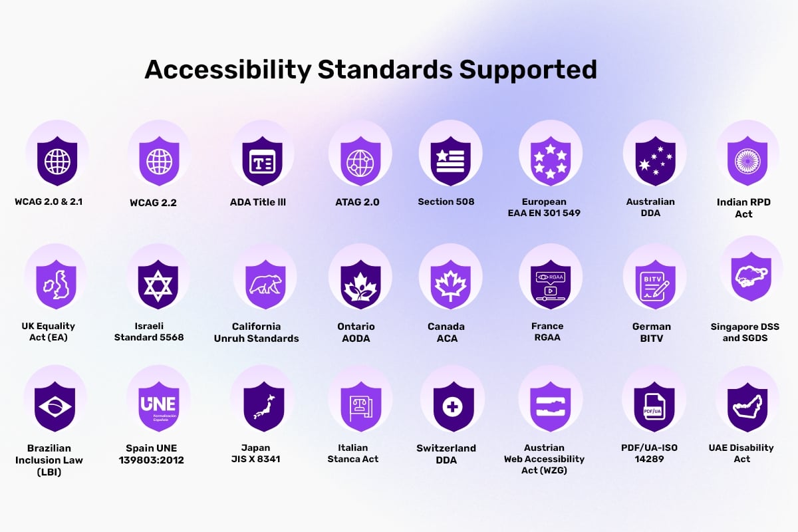798x532 pixels.
Task: Click the Accessibility Standards Supported heading
Action: coord(370,70)
